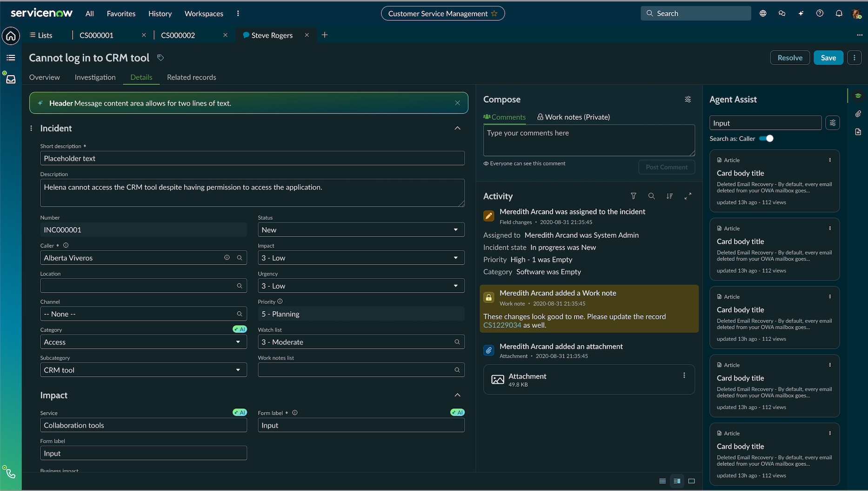
Task: Open the Impact dropdown showing 3 - Low
Action: point(361,258)
